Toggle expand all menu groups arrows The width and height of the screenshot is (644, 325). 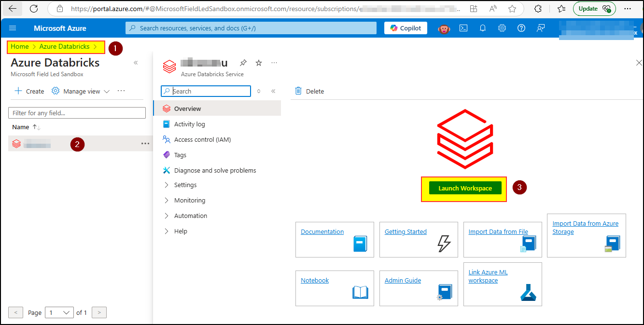(259, 91)
